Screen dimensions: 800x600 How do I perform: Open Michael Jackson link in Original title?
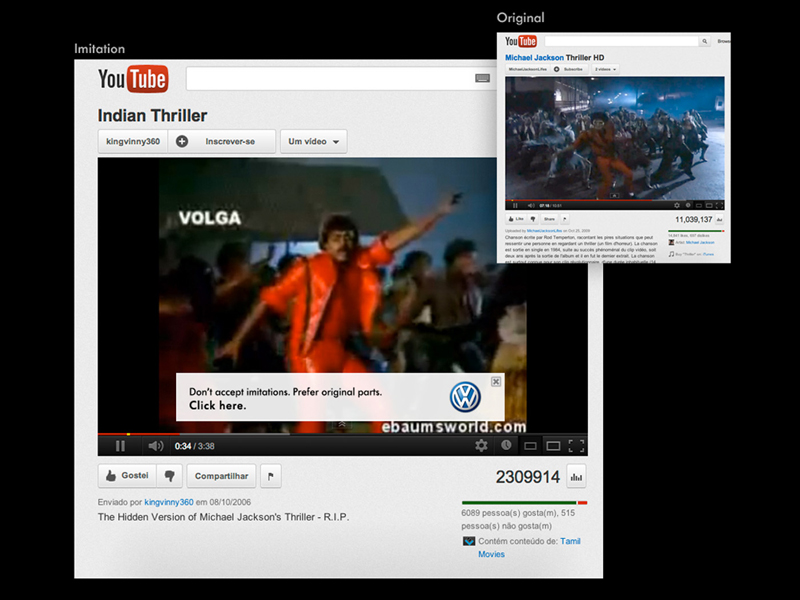coord(534,58)
